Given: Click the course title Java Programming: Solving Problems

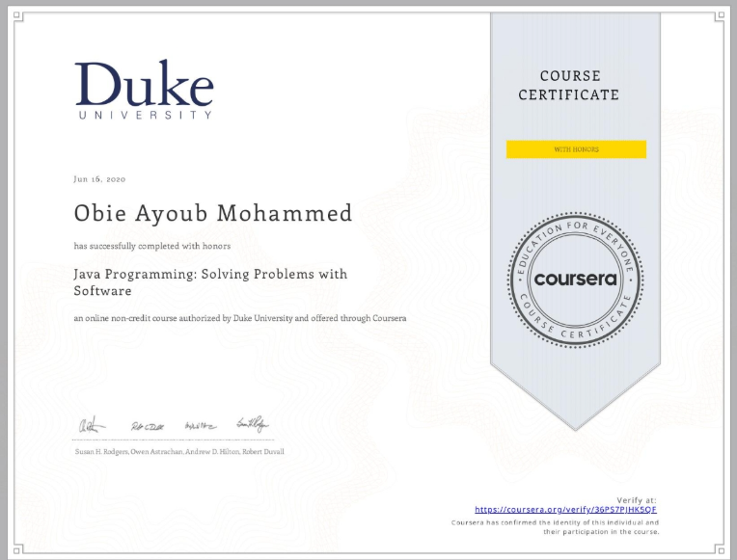Looking at the screenshot, I should coord(210,281).
